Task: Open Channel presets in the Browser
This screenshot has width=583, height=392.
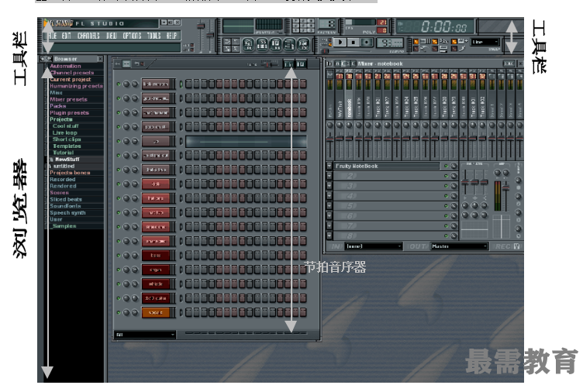Action: (x=72, y=73)
